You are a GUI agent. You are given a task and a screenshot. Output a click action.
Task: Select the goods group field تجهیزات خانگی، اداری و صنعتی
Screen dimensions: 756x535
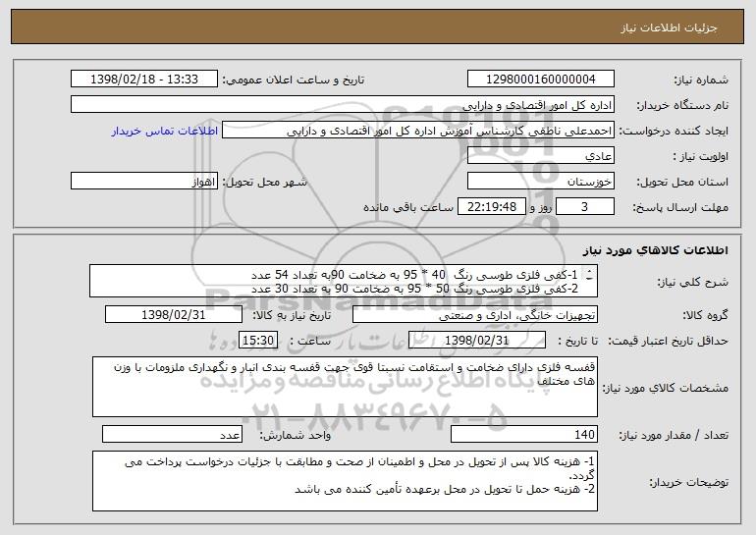coord(475,315)
